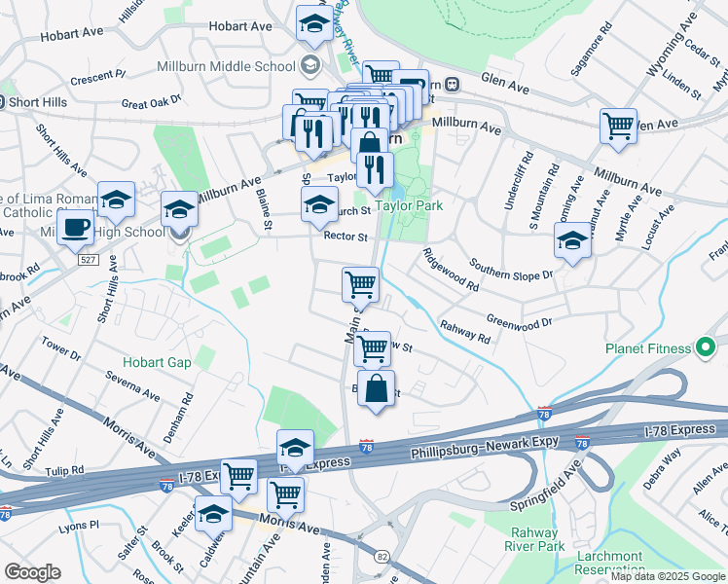728x584 pixels.
Task: Click the Taylor Park label
Action: [x=409, y=205]
